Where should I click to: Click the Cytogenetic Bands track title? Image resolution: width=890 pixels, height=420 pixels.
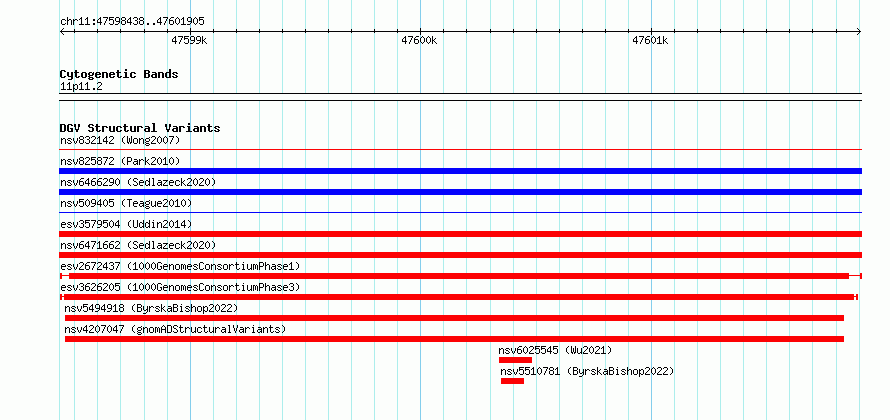coord(119,74)
